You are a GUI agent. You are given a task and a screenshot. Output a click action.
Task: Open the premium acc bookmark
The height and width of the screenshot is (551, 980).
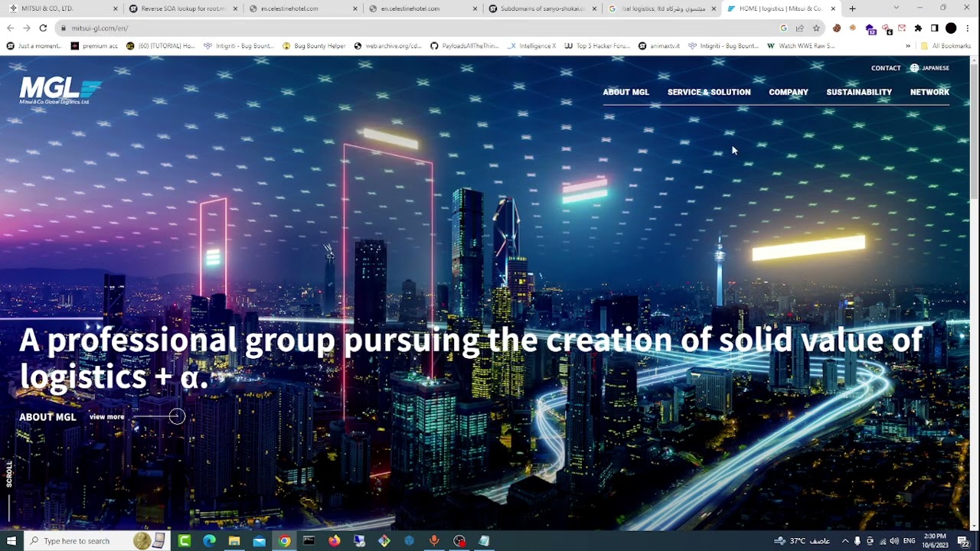(x=94, y=46)
